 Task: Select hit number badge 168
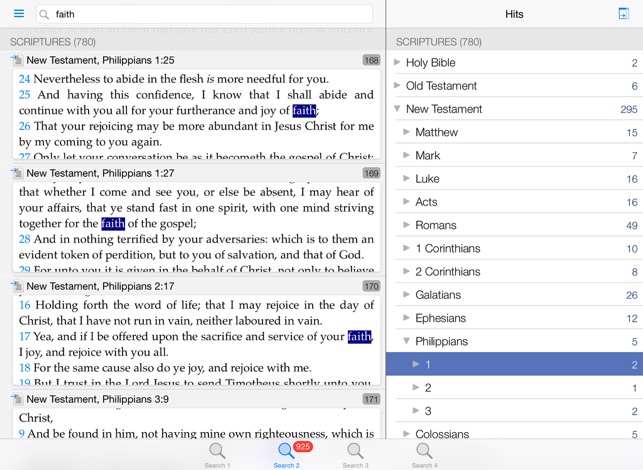[371, 60]
